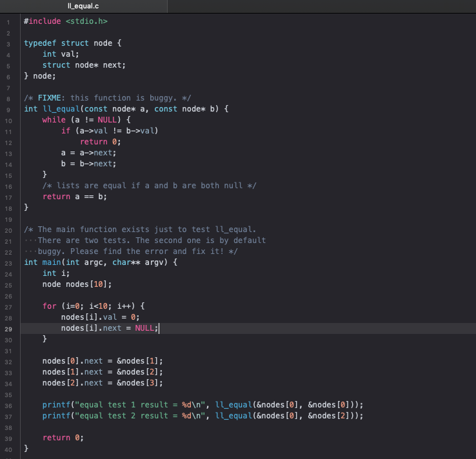Click '} node;' on line 6
The image size is (476, 459).
click(40, 76)
